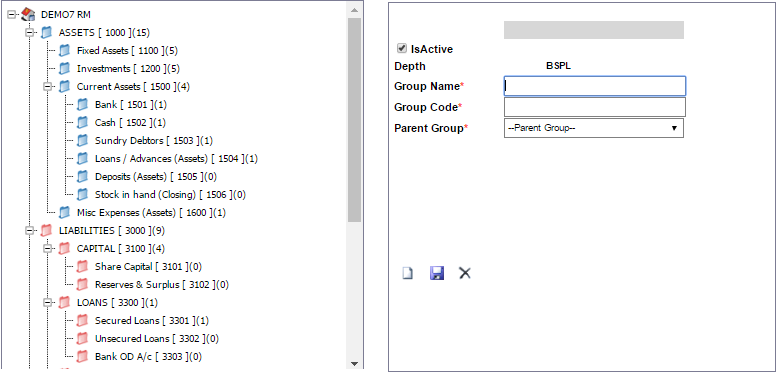The image size is (784, 377).
Task: Select Reserves & Surplus [ 3102 ](0) label
Action: tap(162, 284)
